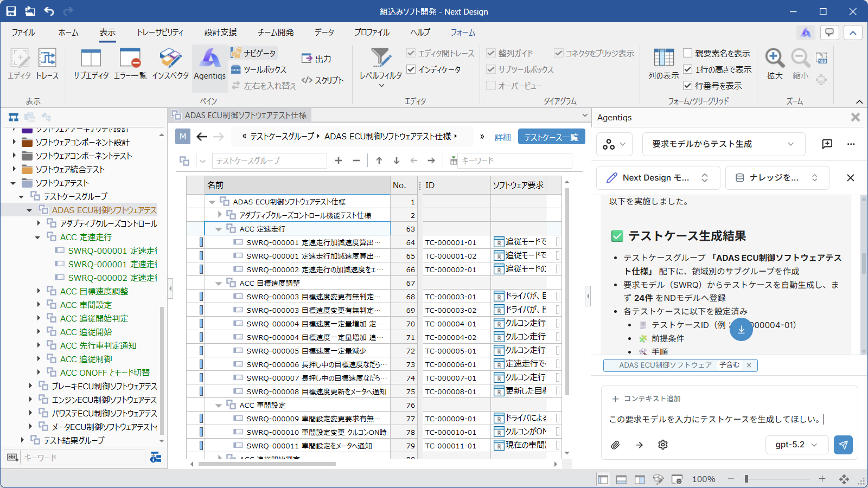Click the Zoom In magnifier icon

pos(775,59)
